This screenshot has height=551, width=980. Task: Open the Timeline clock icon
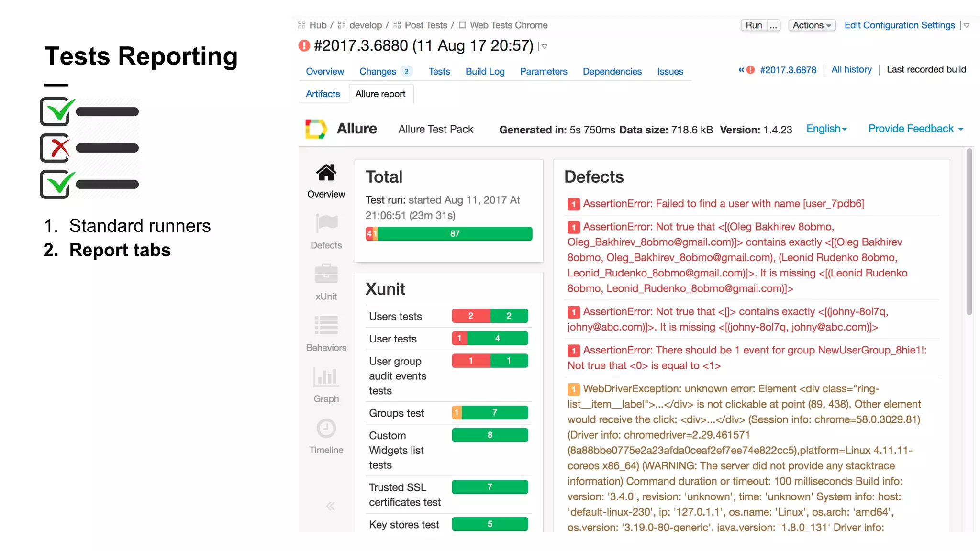tap(326, 428)
